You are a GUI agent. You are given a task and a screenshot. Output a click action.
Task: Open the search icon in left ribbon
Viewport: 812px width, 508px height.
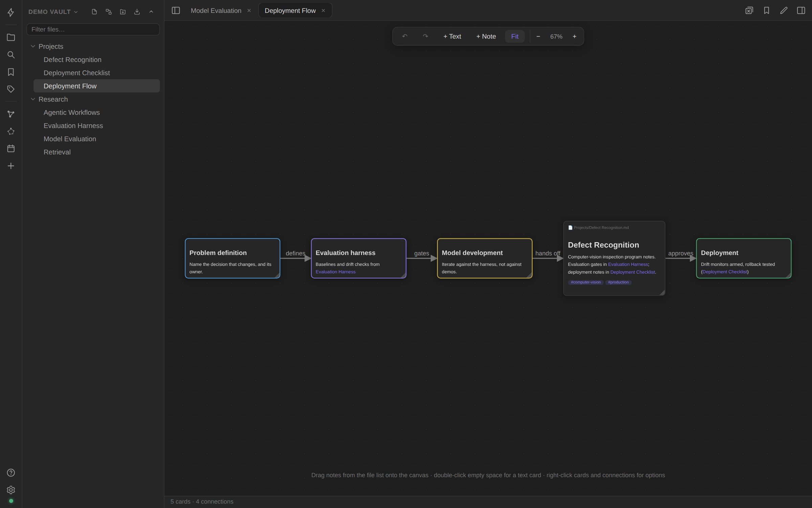click(11, 55)
